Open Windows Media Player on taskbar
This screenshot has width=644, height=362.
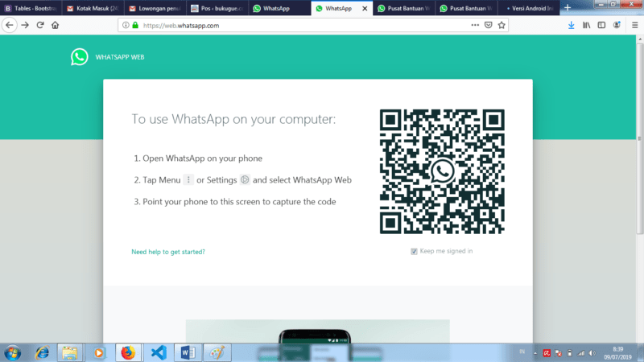(x=98, y=352)
